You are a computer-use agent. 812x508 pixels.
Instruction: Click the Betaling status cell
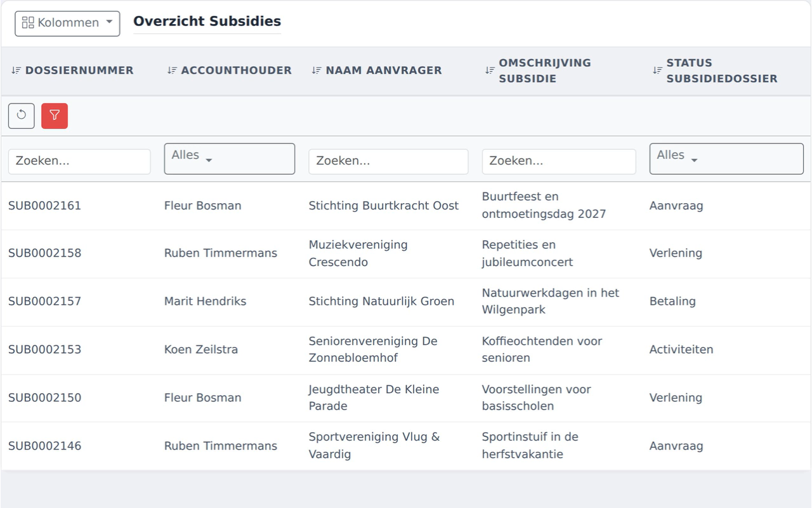click(x=672, y=302)
